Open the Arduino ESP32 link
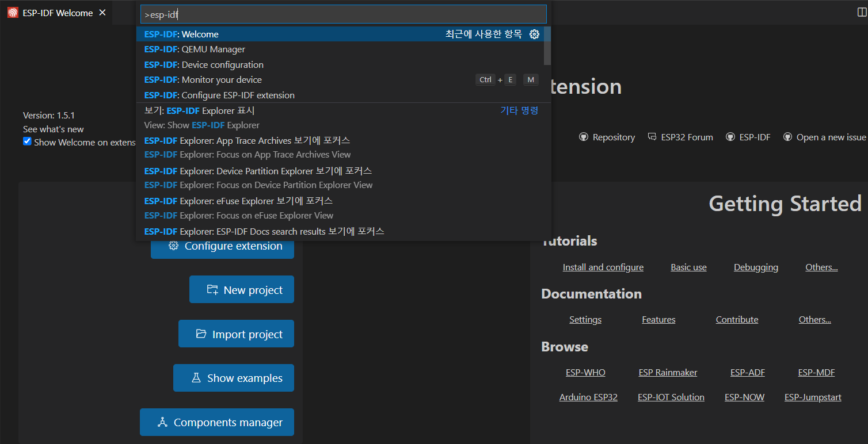The height and width of the screenshot is (444, 868). tap(588, 397)
